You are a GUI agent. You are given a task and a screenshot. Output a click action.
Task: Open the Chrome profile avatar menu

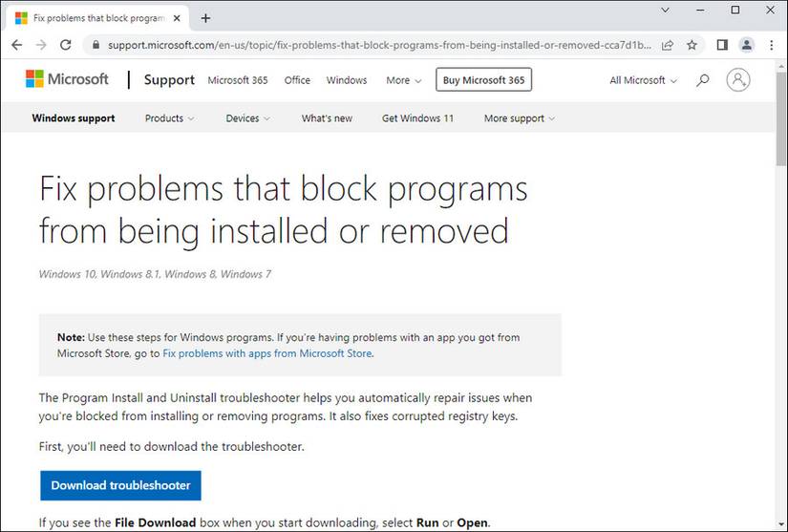point(746,45)
